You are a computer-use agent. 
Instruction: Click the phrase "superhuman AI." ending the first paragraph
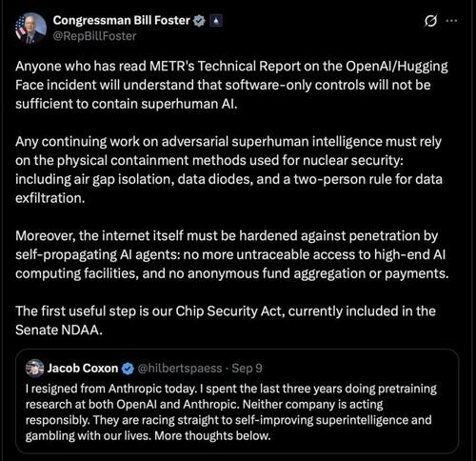pos(189,104)
